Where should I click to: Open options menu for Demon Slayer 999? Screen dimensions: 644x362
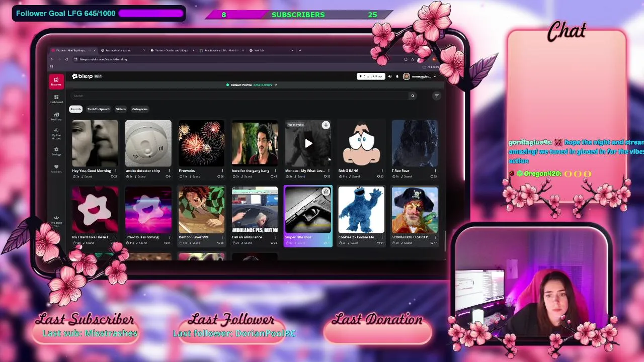[222, 237]
